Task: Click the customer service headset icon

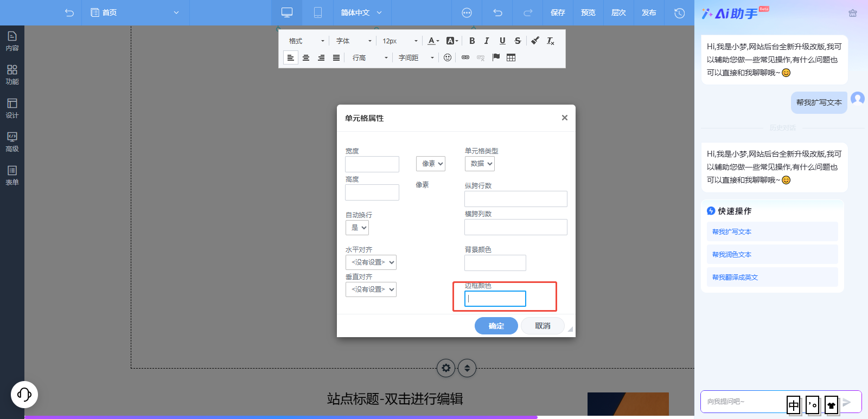Action: point(24,394)
